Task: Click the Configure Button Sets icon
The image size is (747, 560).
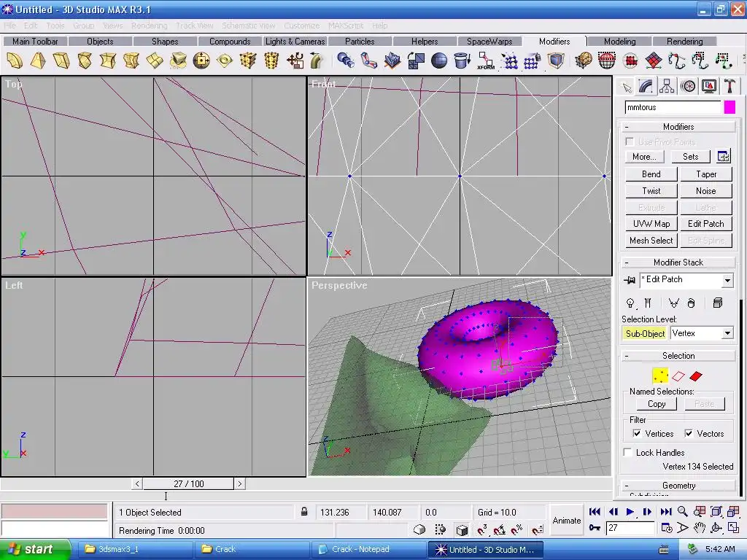Action: pyautogui.click(x=723, y=156)
